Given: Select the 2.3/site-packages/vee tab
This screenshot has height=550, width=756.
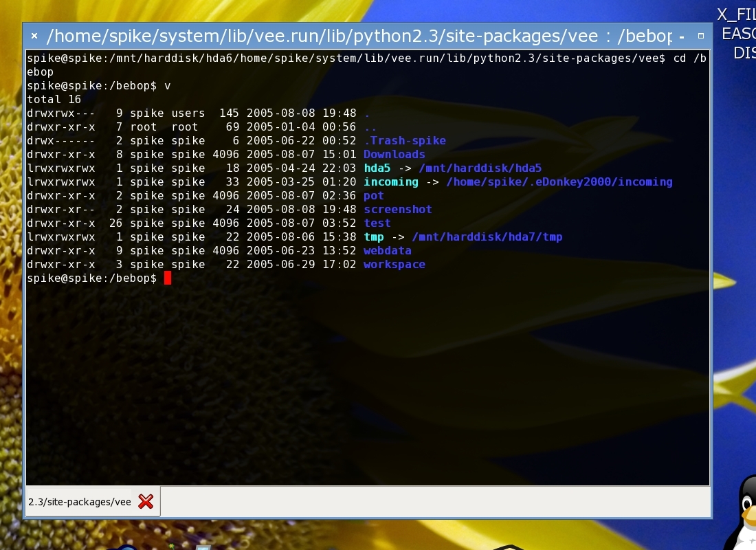Looking at the screenshot, I should tap(80, 502).
